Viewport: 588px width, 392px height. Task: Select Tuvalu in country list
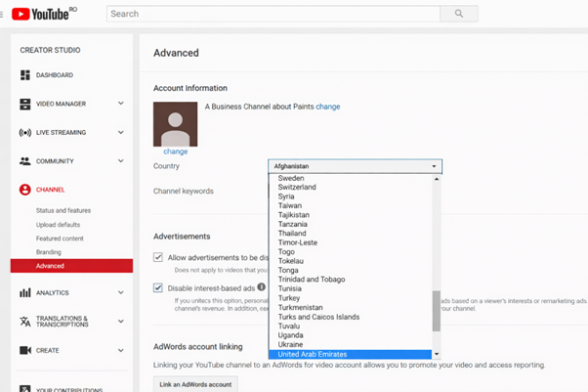click(351, 326)
